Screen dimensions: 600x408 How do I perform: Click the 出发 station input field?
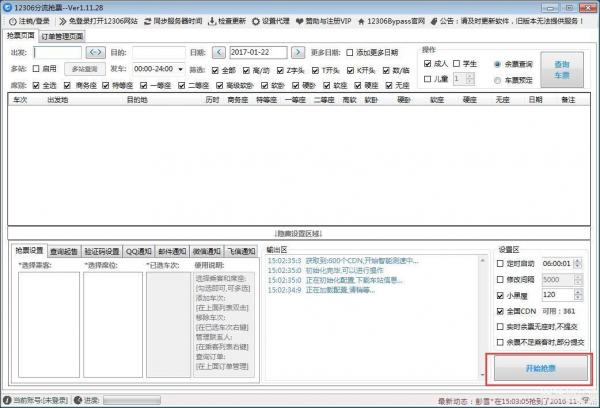point(57,52)
